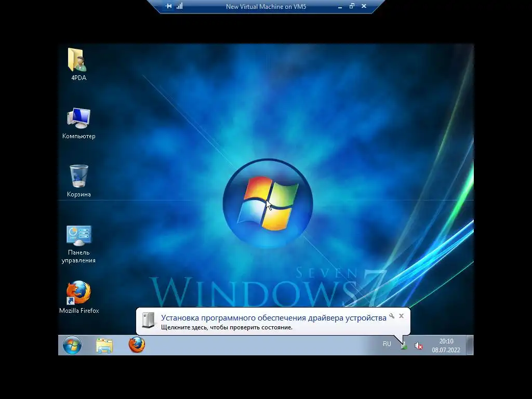Launch Firefox from the taskbar
The width and height of the screenshot is (532, 399).
point(137,345)
